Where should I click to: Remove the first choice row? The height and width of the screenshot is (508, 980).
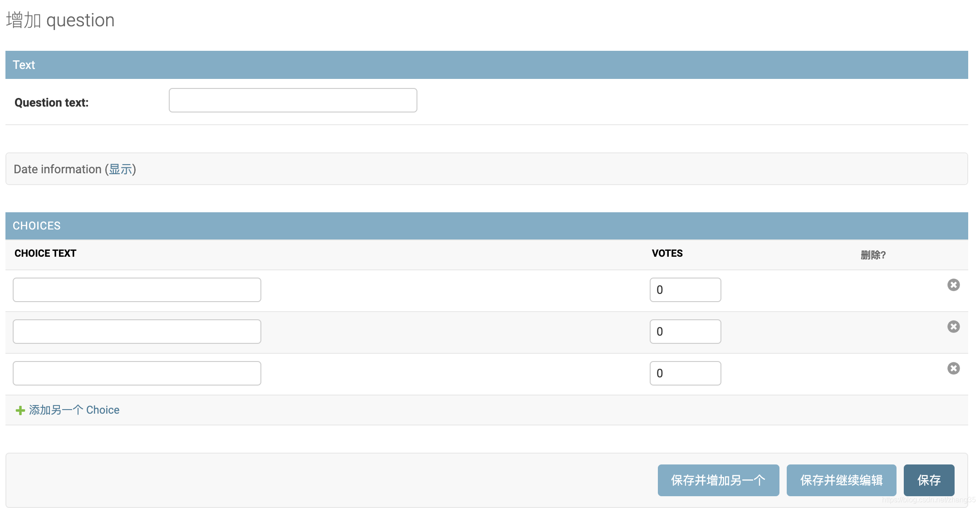[953, 285]
